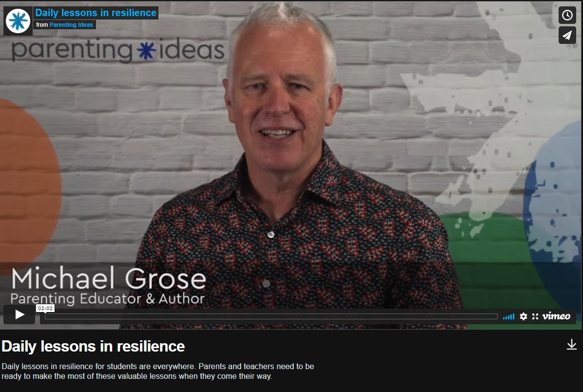
Task: Open the blue 'Daily lessons in resilience' title link
Action: tap(96, 13)
